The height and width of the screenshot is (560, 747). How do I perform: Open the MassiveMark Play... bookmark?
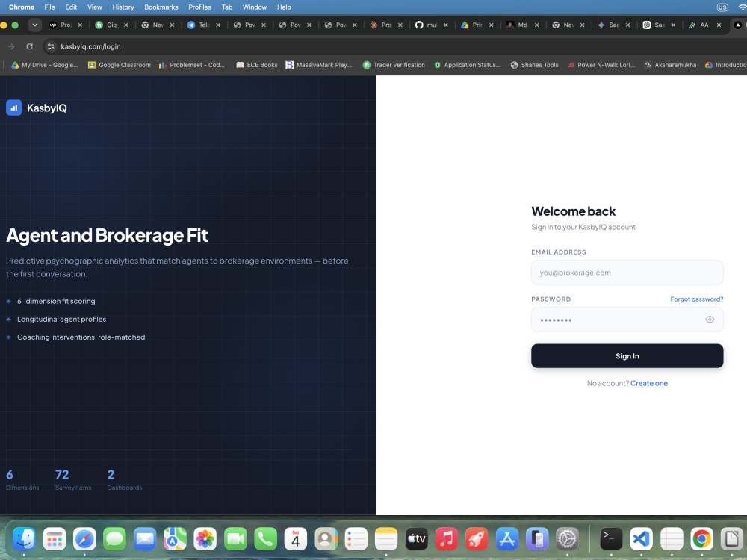[319, 65]
